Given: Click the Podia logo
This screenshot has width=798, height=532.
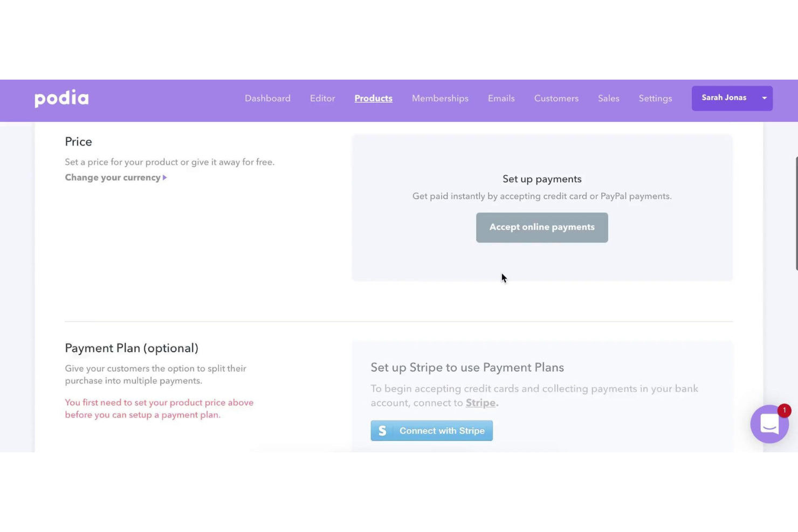Looking at the screenshot, I should click(61, 98).
